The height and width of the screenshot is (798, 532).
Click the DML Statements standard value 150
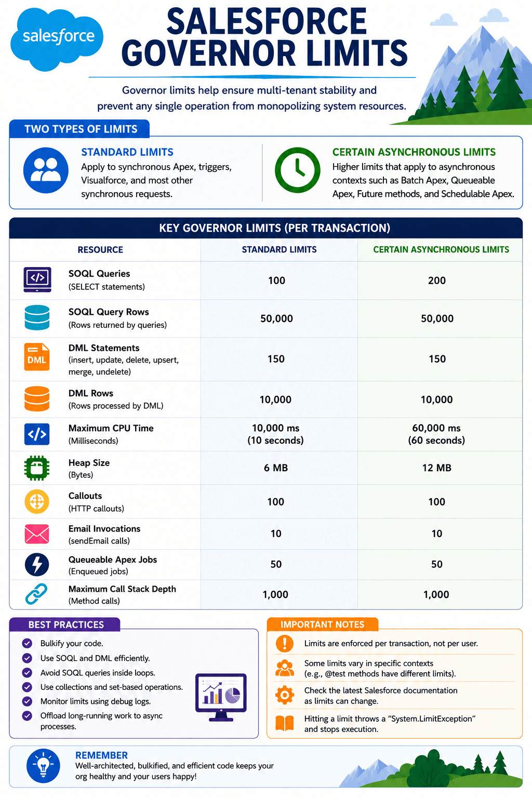click(x=276, y=359)
